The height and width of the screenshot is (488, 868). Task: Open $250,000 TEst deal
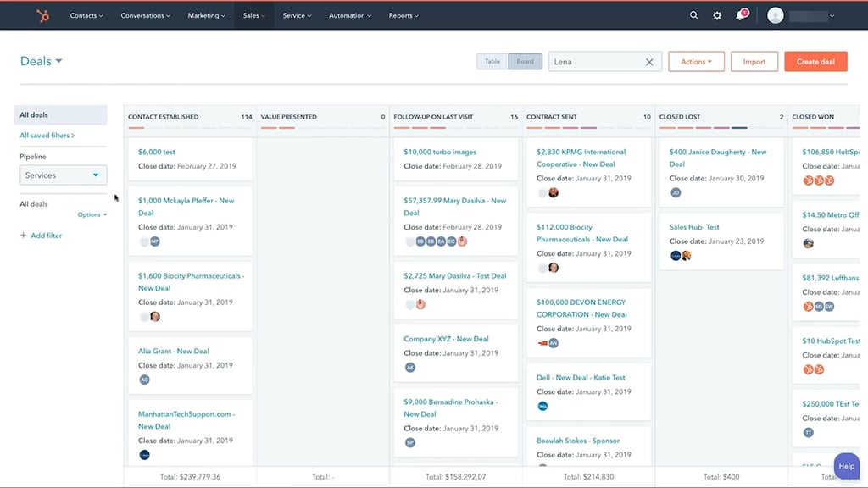pyautogui.click(x=831, y=404)
